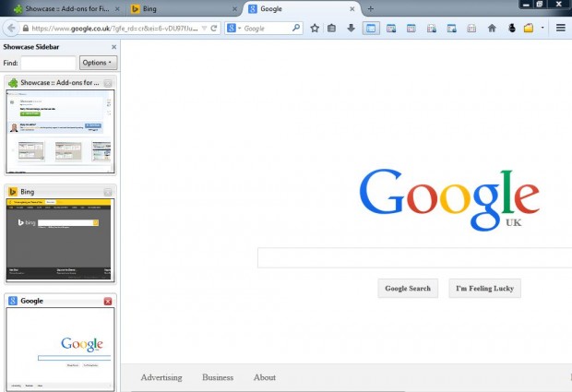Image resolution: width=572 pixels, height=392 pixels.
Task: Open a new tab with plus button
Action: coord(371,9)
